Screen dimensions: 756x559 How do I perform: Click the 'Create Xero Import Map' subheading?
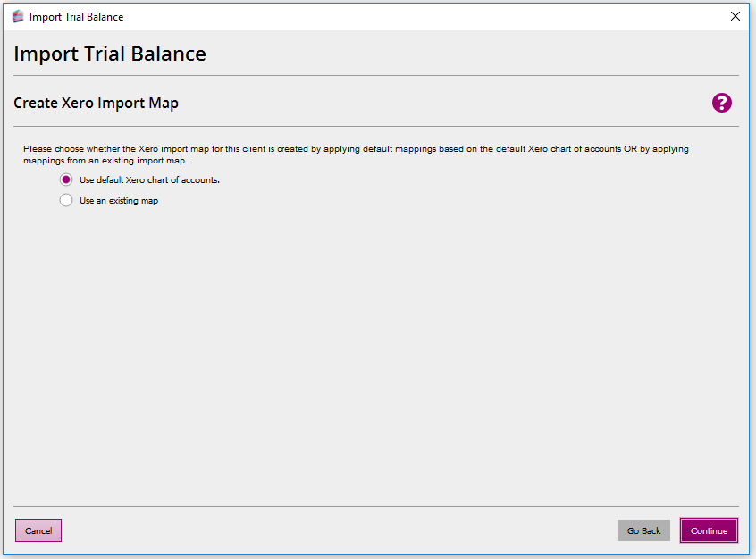coord(96,103)
